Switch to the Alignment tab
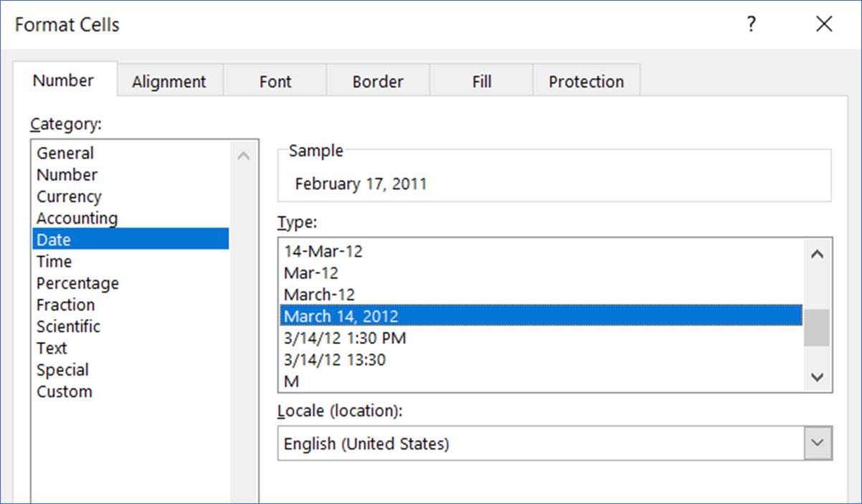Screen dimensions: 862x504 169,81
